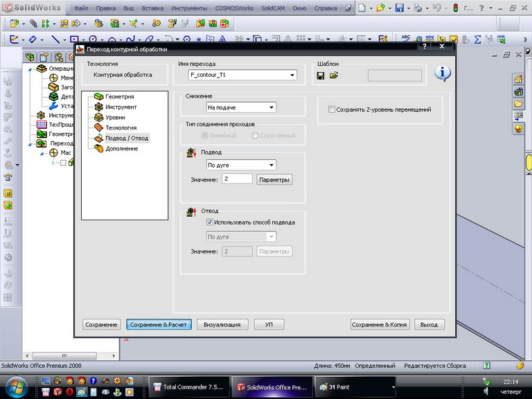Go to Уровни settings page
The image size is (532, 399).
tap(115, 117)
